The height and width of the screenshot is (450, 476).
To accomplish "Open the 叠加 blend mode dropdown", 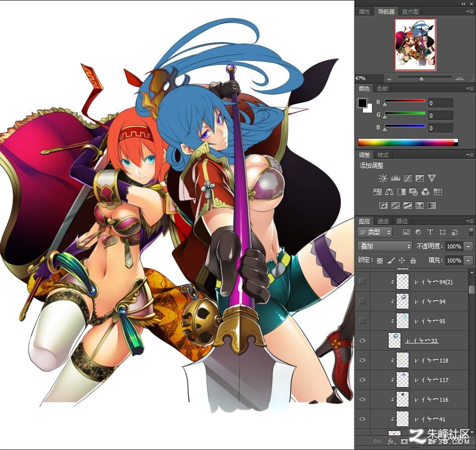I will [x=385, y=246].
